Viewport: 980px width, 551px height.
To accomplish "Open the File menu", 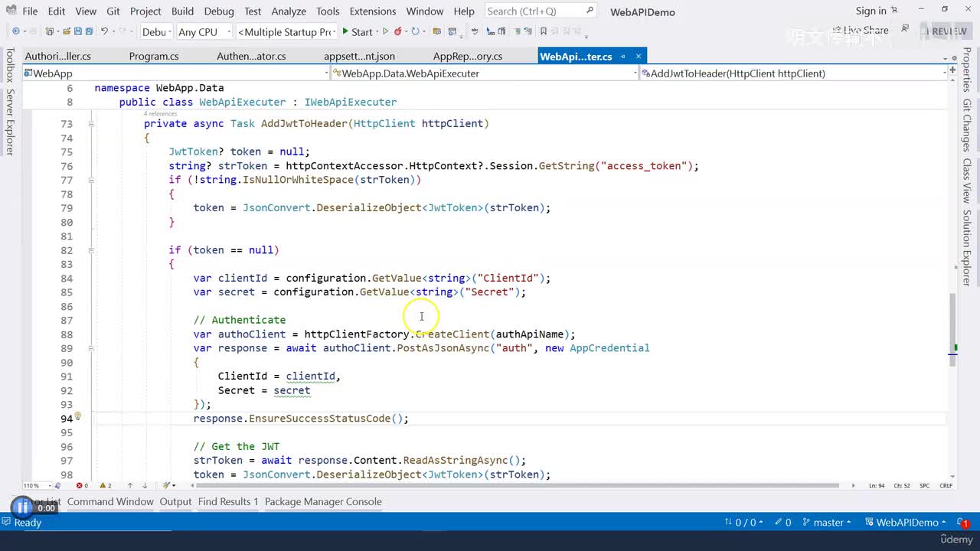I will tap(30, 11).
